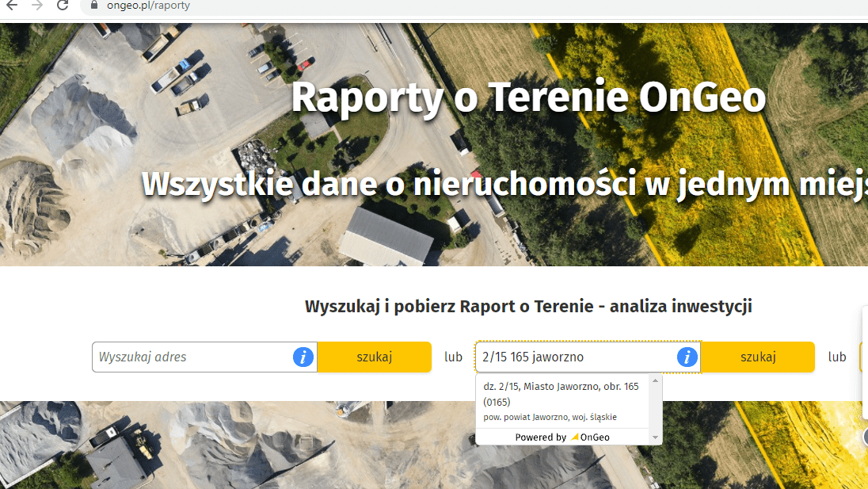
Task: Reload the page with the refresh icon
Action: (63, 6)
